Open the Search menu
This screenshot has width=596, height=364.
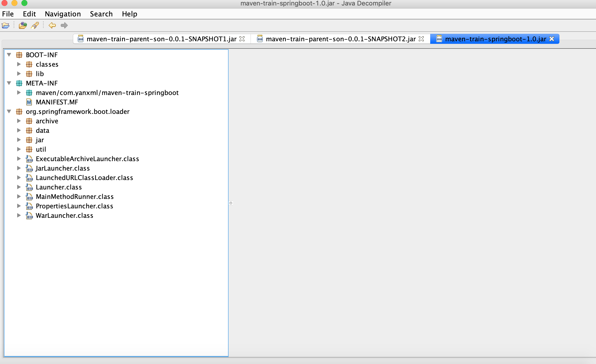point(101,14)
